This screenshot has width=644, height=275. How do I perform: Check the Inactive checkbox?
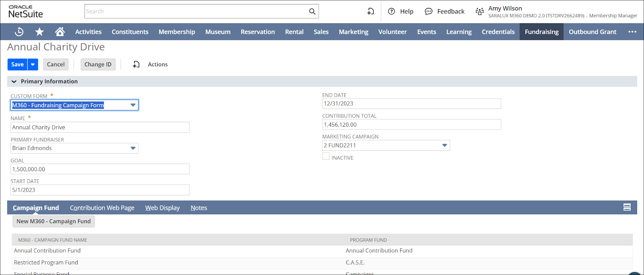[x=326, y=156]
